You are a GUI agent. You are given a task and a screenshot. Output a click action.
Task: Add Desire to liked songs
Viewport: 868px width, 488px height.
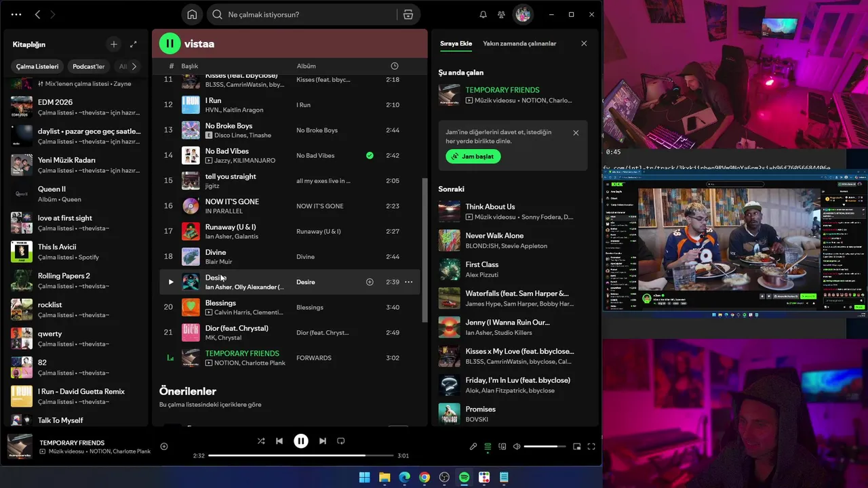click(370, 282)
